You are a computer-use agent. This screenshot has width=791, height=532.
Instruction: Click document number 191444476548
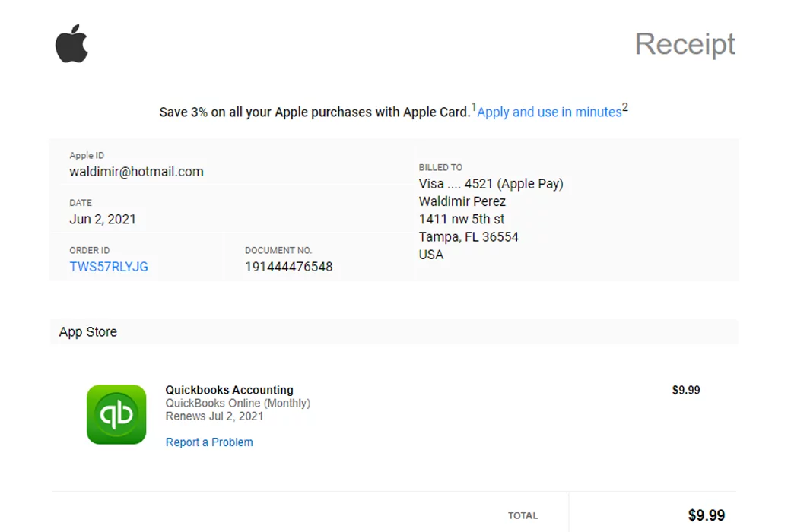(x=288, y=267)
